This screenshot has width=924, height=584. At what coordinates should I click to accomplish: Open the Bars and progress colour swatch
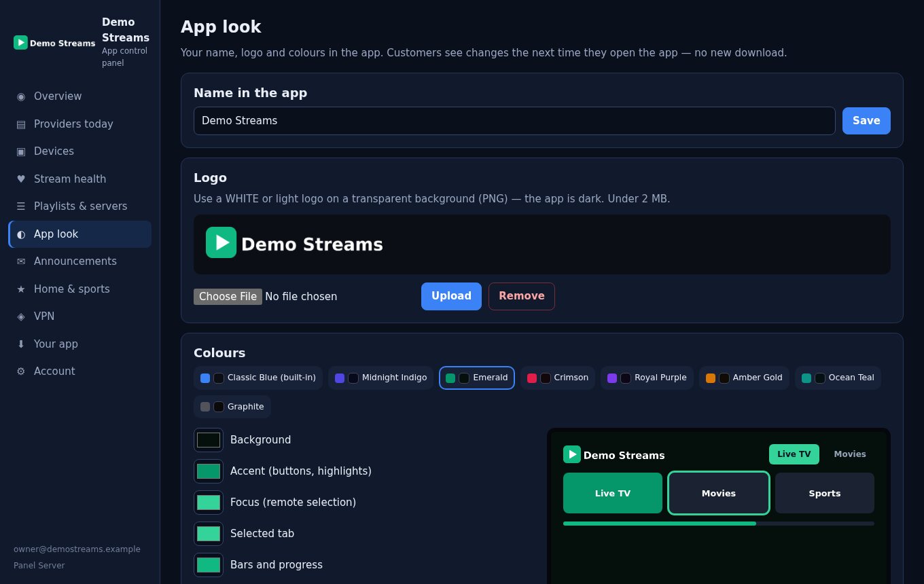tap(209, 565)
